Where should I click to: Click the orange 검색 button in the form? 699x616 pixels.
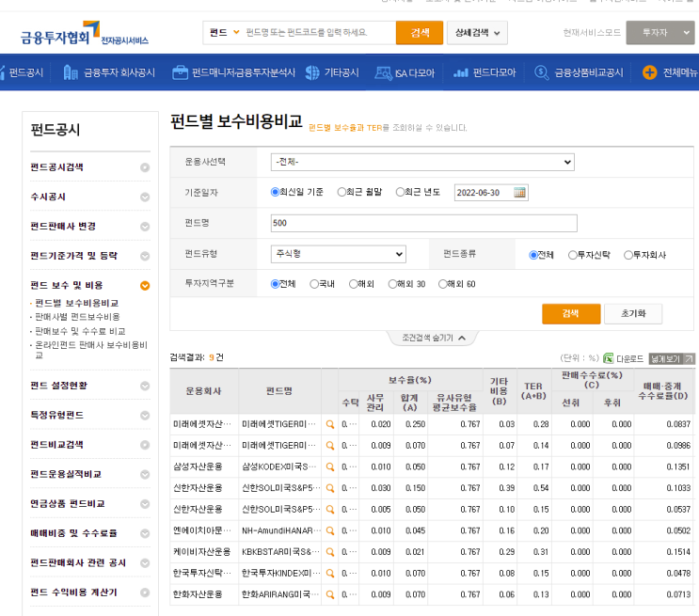pyautogui.click(x=571, y=313)
